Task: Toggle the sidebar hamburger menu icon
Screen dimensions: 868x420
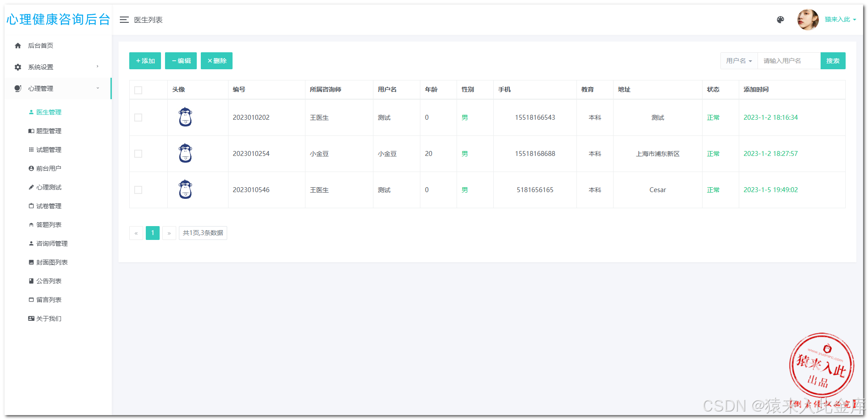Action: coord(124,20)
